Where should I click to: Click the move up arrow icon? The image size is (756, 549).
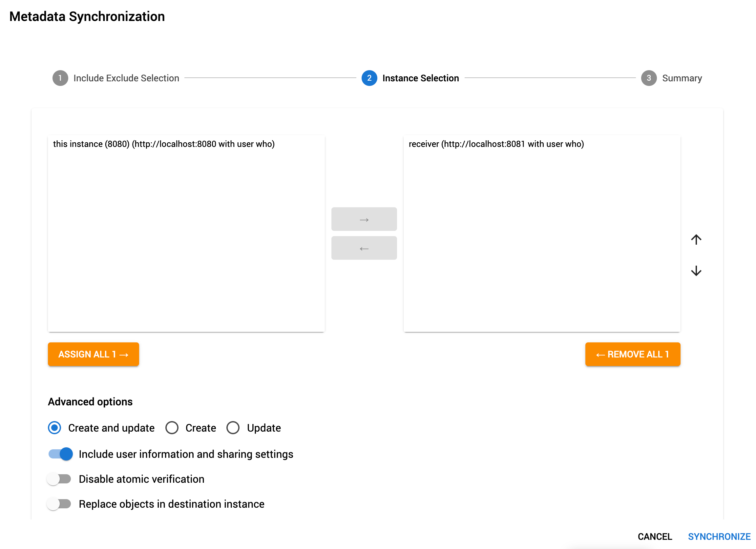pos(696,239)
